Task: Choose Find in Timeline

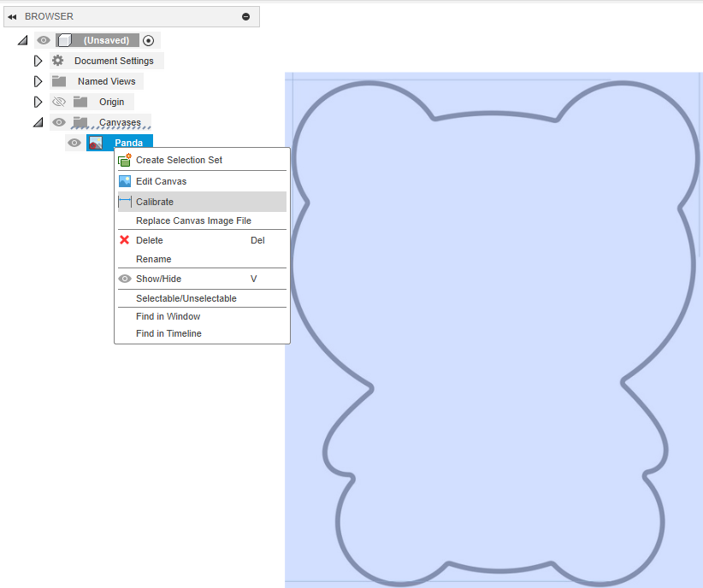Action: pyautogui.click(x=202, y=333)
